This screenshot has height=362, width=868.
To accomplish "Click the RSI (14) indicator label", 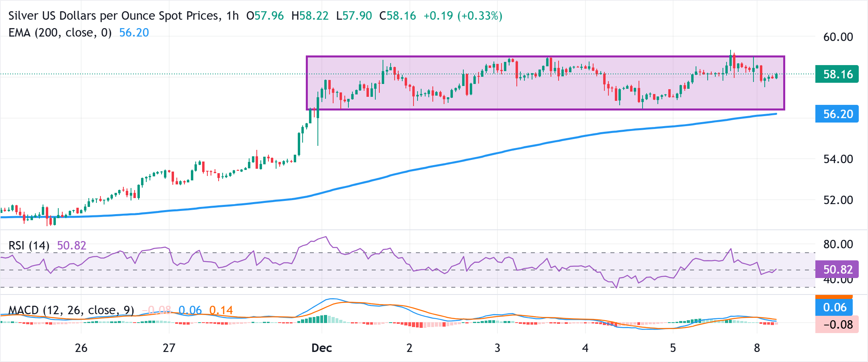I will click(x=28, y=245).
